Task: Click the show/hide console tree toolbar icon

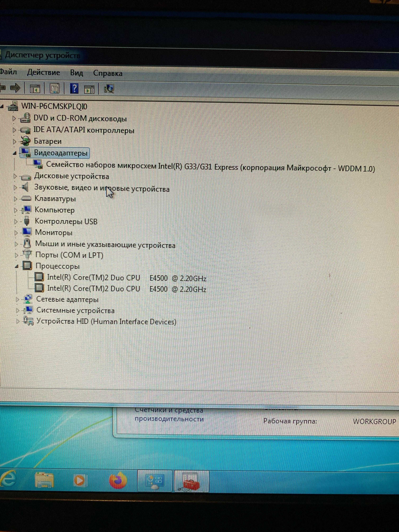Action: click(x=35, y=89)
